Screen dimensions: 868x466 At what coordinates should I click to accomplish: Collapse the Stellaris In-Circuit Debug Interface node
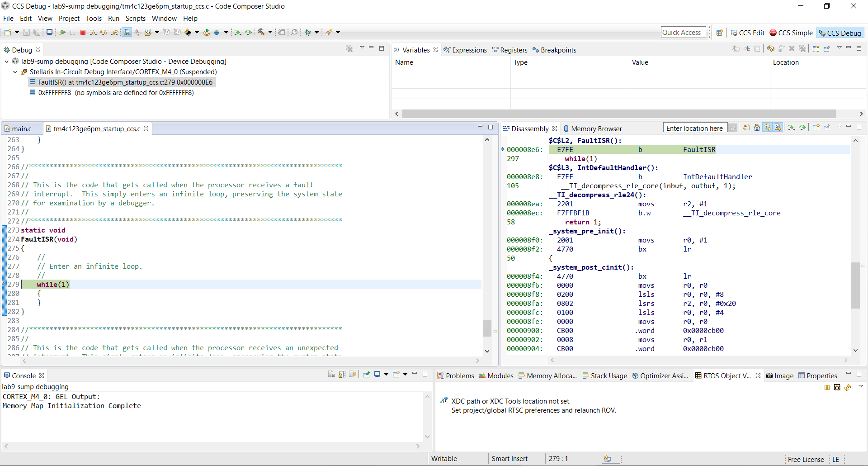[x=15, y=72]
